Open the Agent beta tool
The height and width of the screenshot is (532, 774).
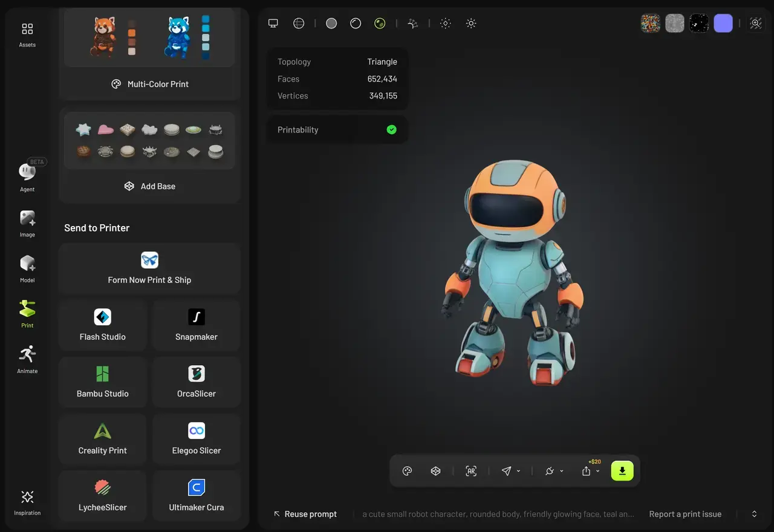pyautogui.click(x=27, y=178)
